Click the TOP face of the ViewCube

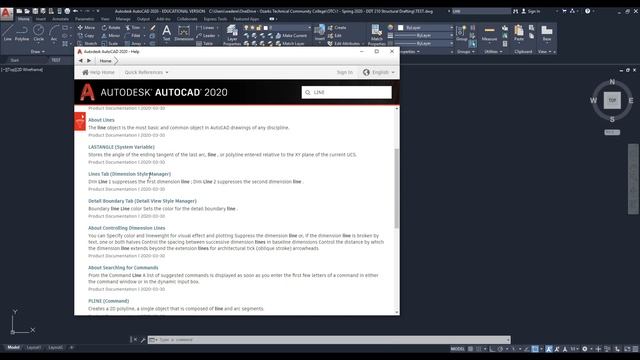[x=612, y=100]
